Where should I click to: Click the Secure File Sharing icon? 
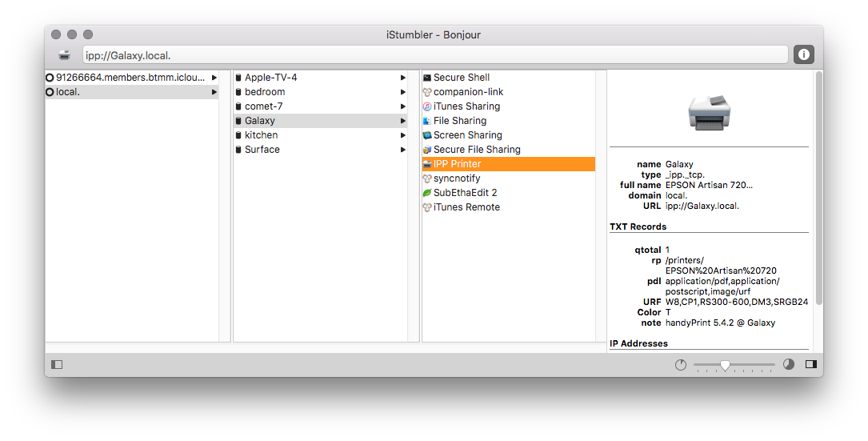427,150
